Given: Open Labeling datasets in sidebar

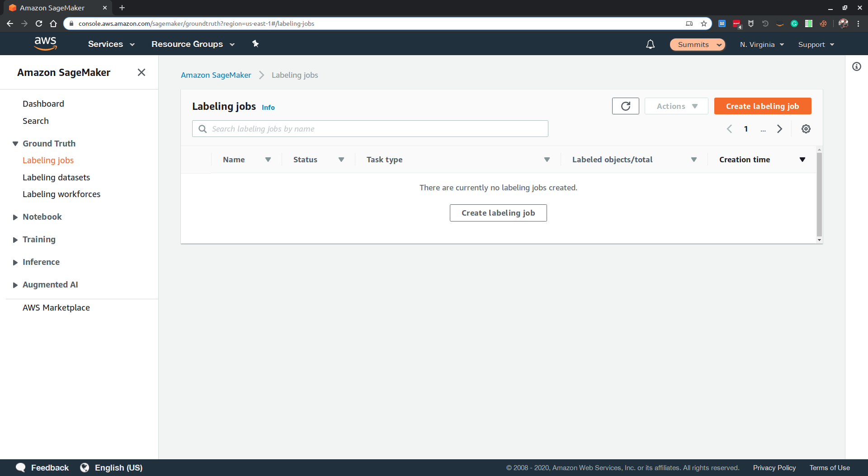Looking at the screenshot, I should [56, 177].
